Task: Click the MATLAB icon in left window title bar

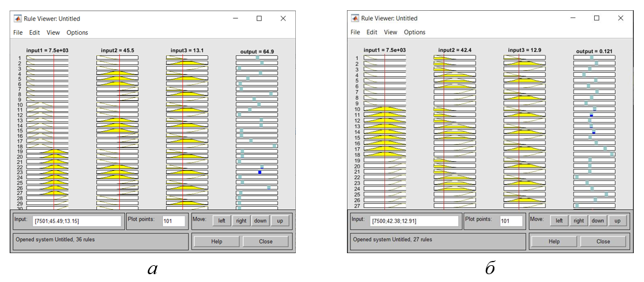Action: tap(17, 19)
